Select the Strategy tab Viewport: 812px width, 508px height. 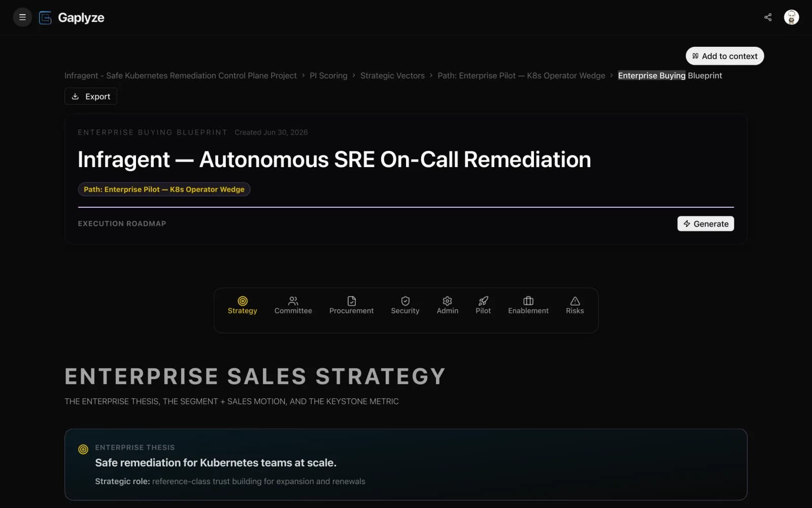[x=243, y=305]
